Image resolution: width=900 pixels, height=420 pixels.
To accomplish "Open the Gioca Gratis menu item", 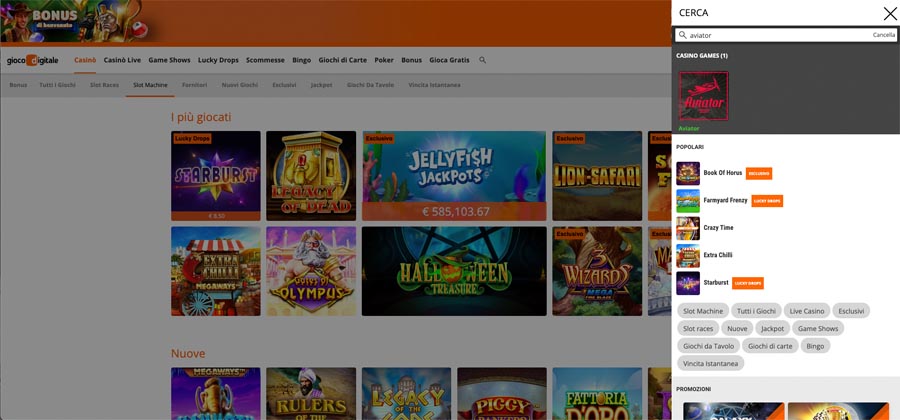I will 449,60.
